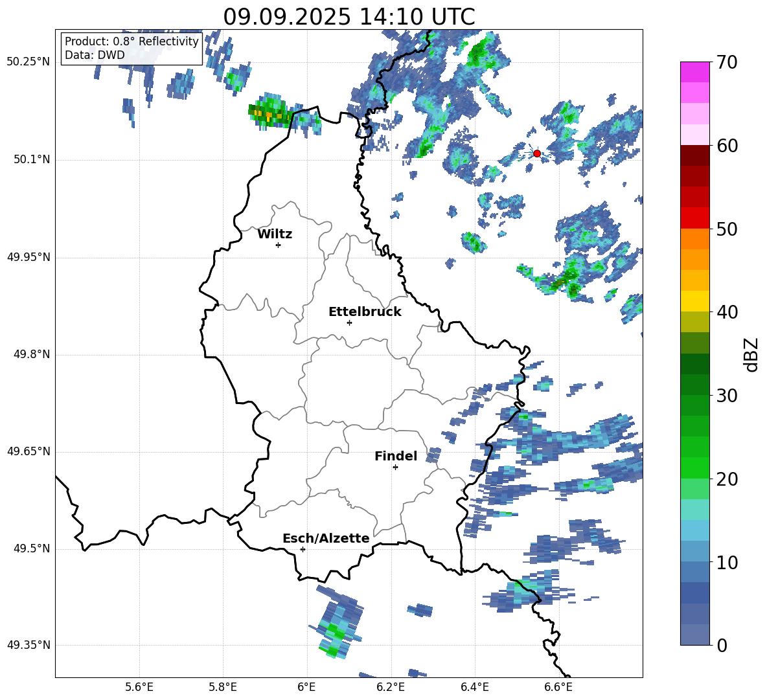Click the colorbar tick label 0
This screenshot has height=700, width=767.
[722, 645]
